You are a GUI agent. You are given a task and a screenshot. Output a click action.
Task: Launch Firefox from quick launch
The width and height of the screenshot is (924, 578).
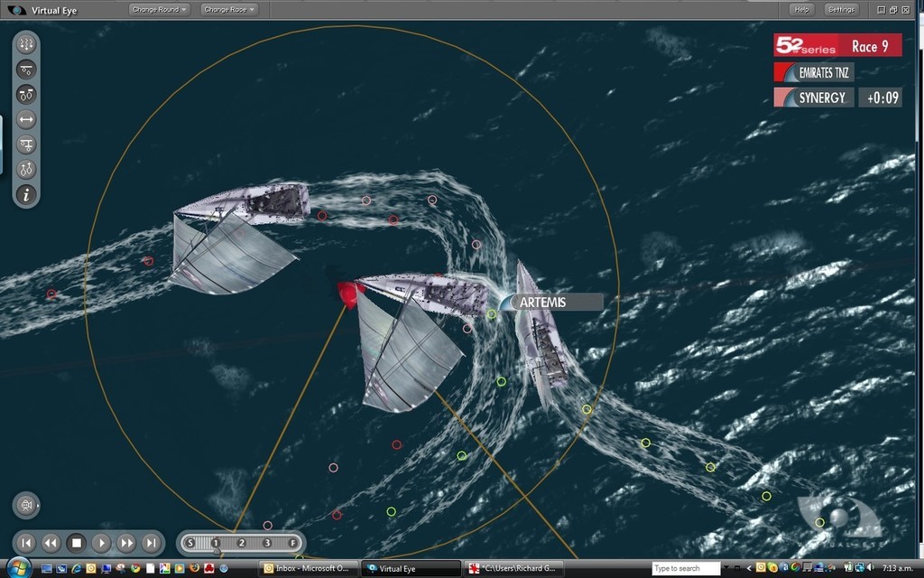tap(195, 568)
